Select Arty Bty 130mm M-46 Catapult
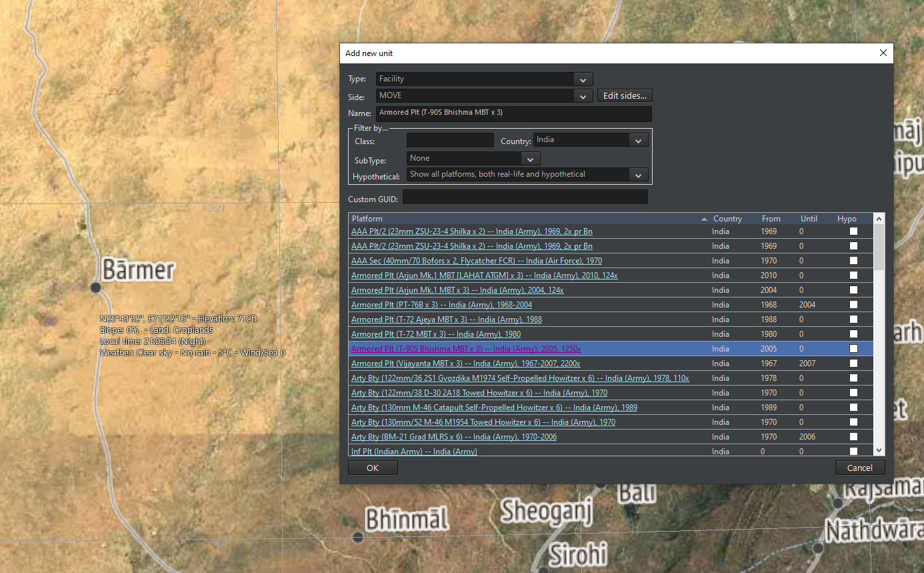The width and height of the screenshot is (924, 573). point(494,408)
